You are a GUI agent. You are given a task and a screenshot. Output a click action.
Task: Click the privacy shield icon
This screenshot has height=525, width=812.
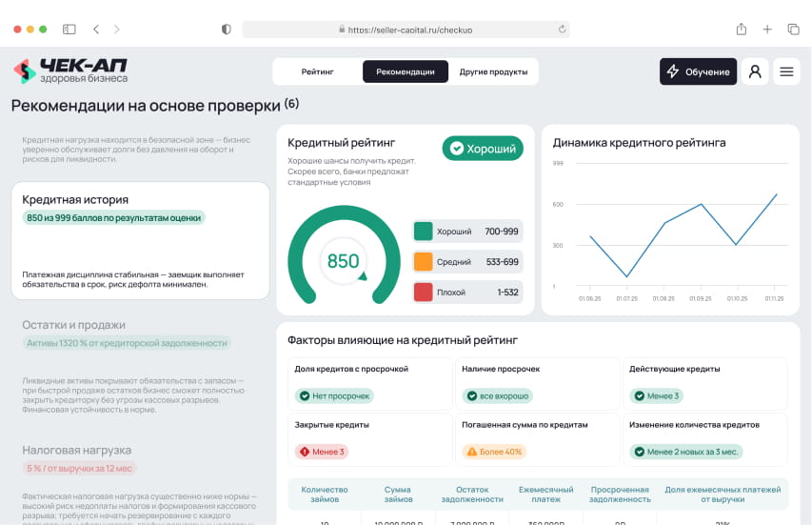[226, 30]
